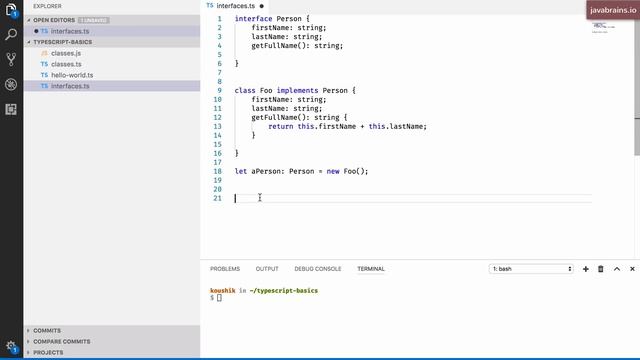Click JS icon of classes.js file
Image resolution: width=640 pixels, height=360 pixels.
[44, 53]
